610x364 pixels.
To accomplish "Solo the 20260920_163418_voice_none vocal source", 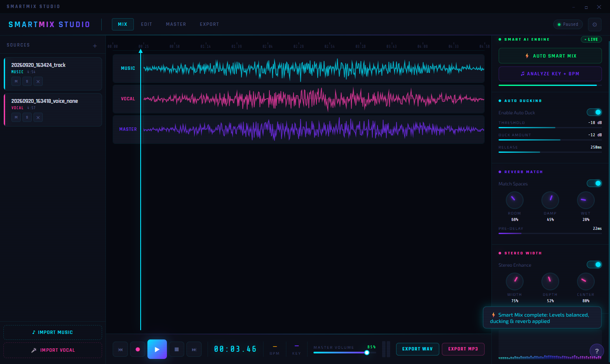I will point(27,117).
